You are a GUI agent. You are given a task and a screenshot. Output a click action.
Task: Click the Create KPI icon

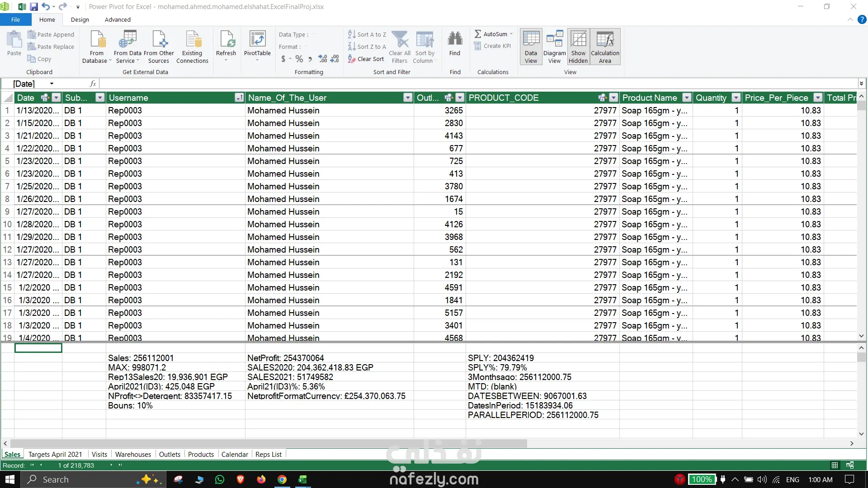[x=477, y=46]
